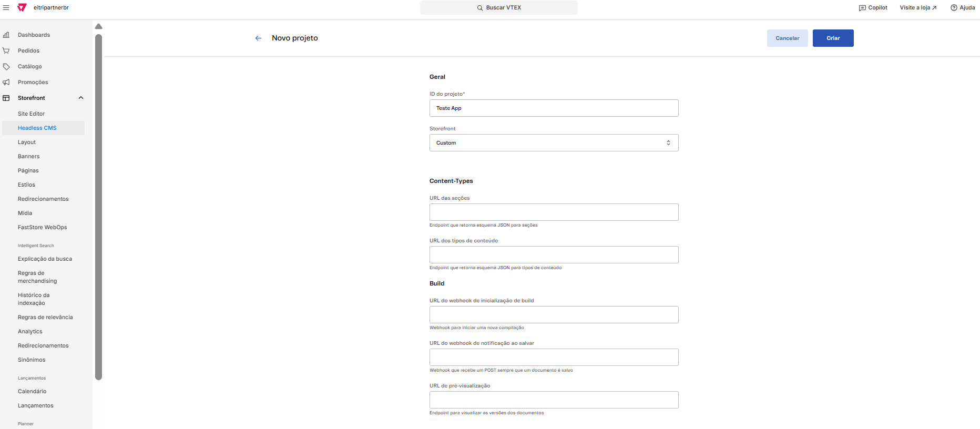The width and height of the screenshot is (980, 429).
Task: Open the Copilot assistant
Action: (873, 7)
